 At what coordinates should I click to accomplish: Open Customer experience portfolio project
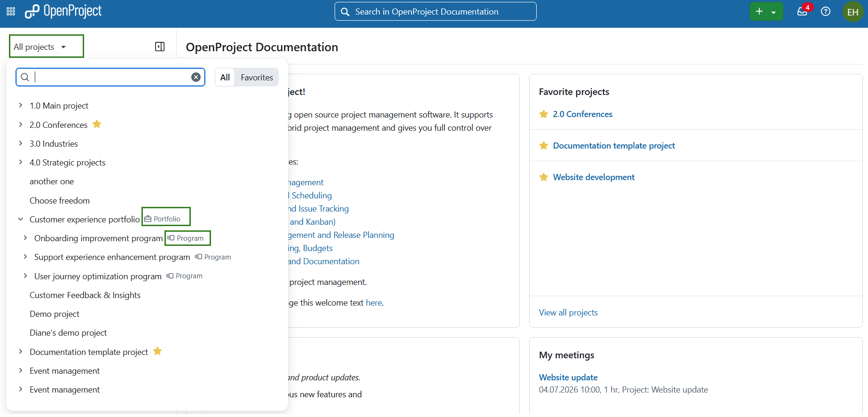85,220
